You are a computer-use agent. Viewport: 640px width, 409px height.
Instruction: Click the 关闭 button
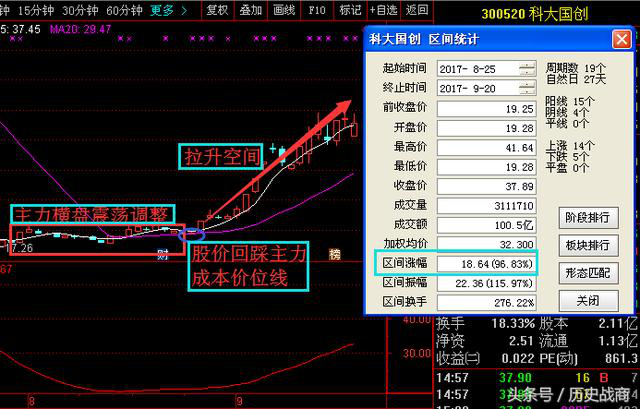588,301
